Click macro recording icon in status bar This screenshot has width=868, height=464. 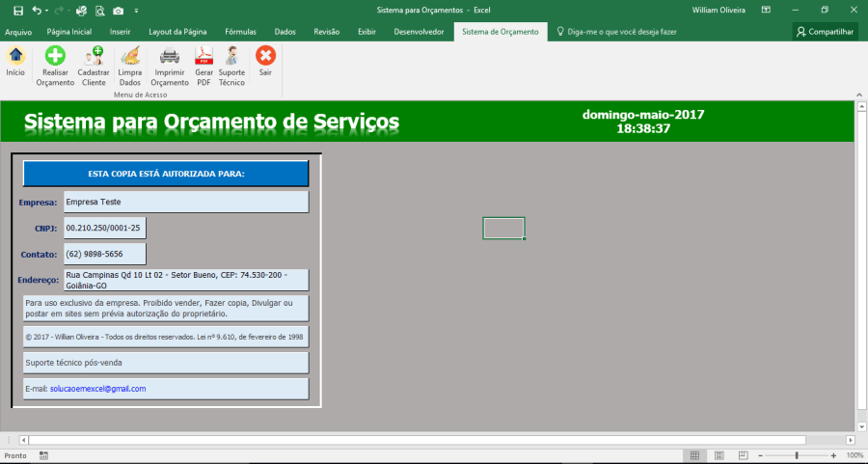point(43,455)
